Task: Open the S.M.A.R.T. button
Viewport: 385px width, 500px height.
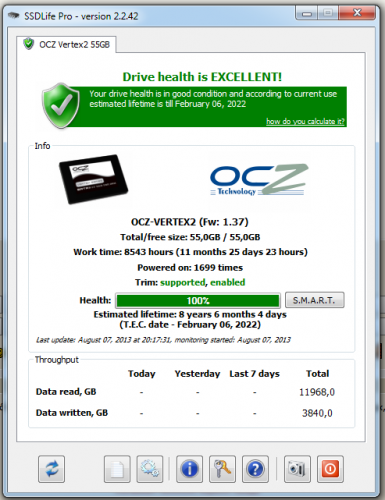Action: (315, 300)
